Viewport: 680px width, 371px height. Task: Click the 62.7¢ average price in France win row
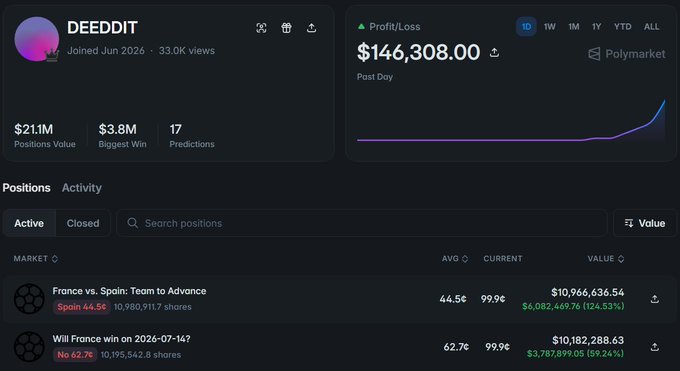pos(456,347)
